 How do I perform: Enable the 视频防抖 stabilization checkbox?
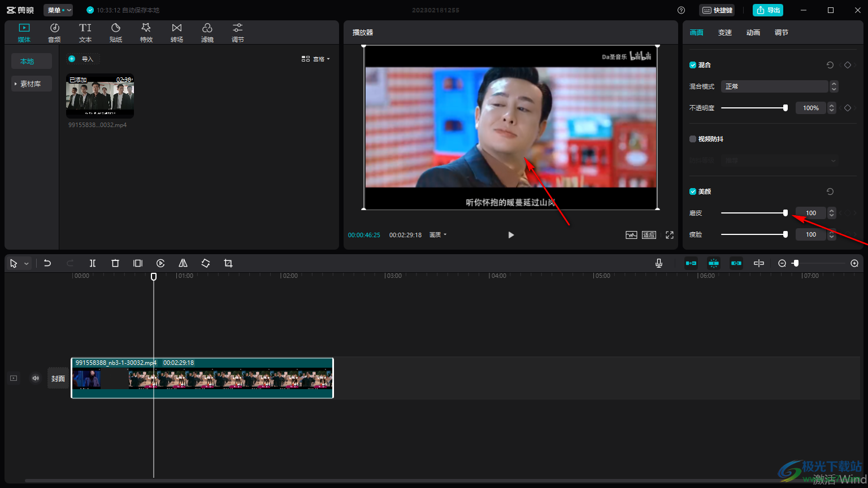693,139
